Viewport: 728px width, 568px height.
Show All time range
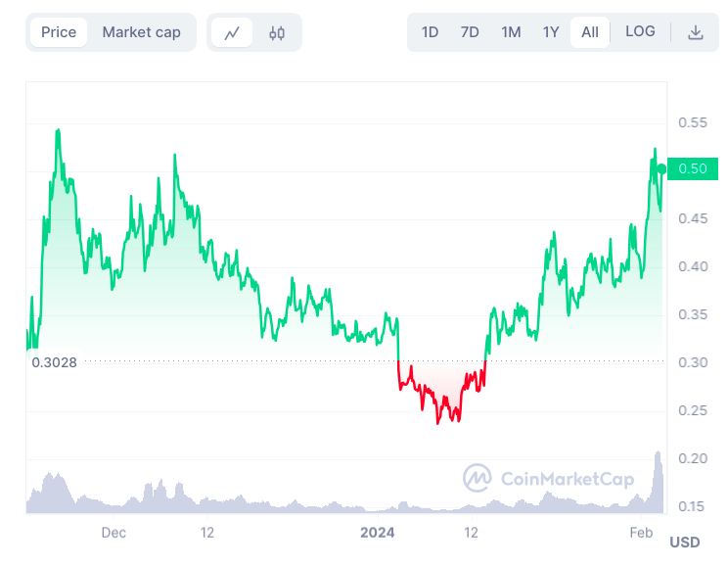[x=590, y=32]
